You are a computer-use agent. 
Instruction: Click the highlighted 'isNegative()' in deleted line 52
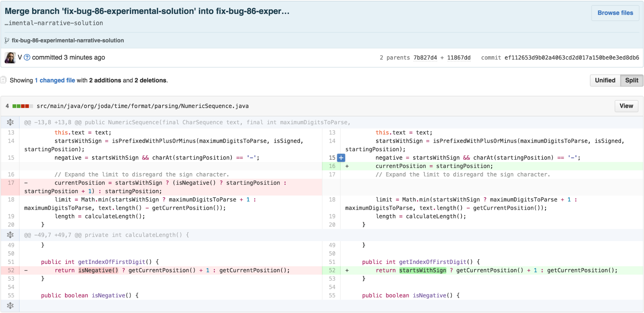(x=98, y=270)
